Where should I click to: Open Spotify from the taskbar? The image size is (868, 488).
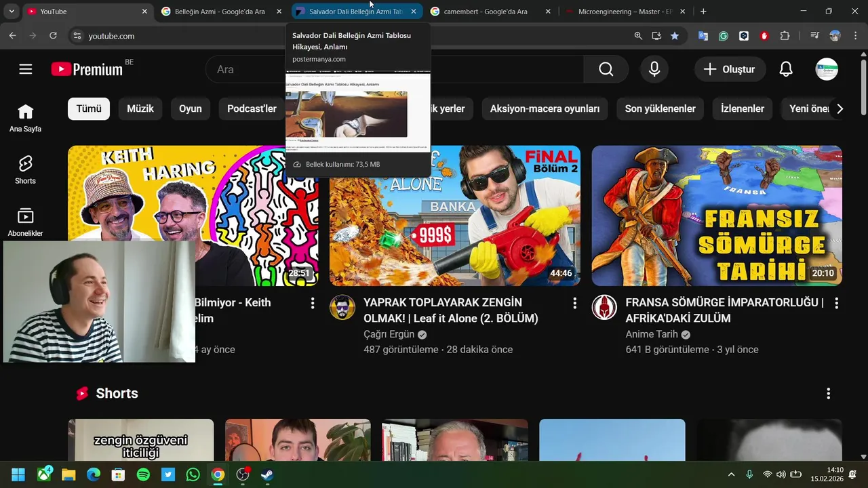143,474
